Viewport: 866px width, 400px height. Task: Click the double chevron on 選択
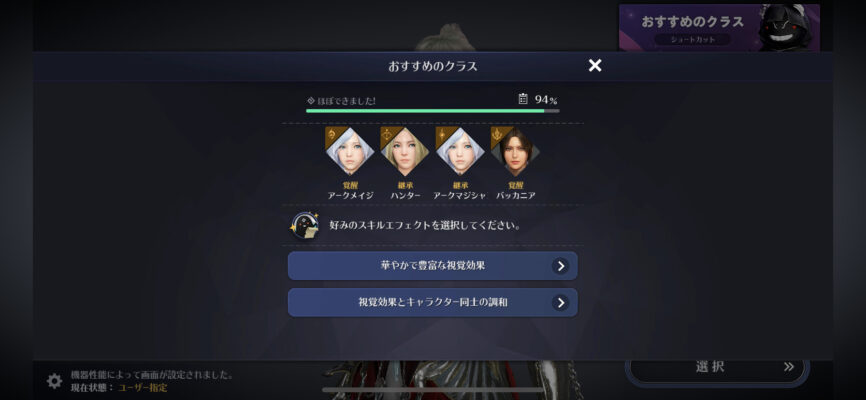(x=789, y=367)
